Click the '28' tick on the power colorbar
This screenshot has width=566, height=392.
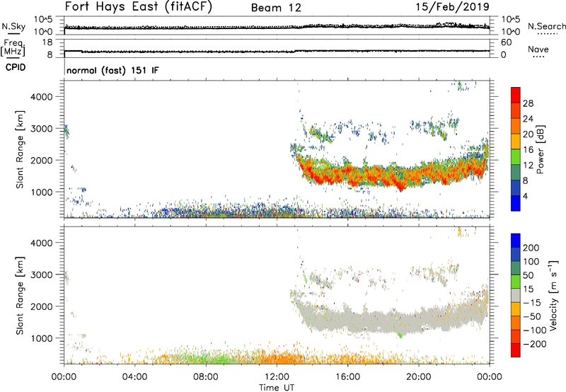point(528,103)
